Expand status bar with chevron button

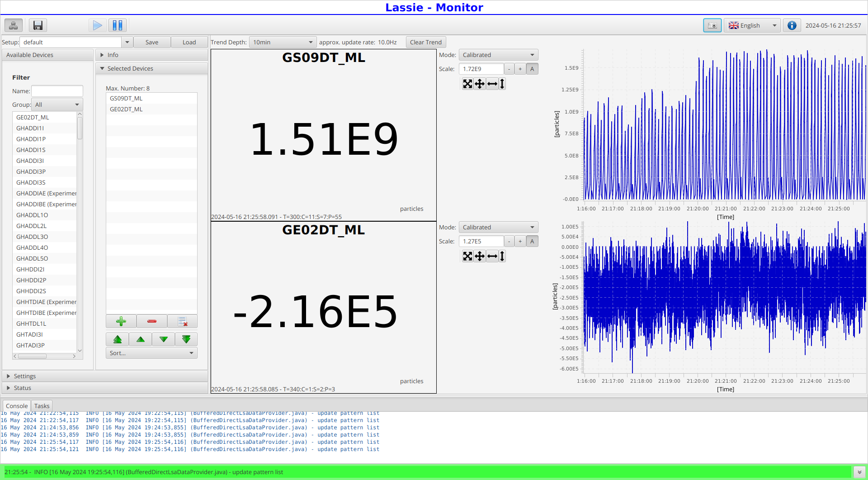(x=859, y=472)
